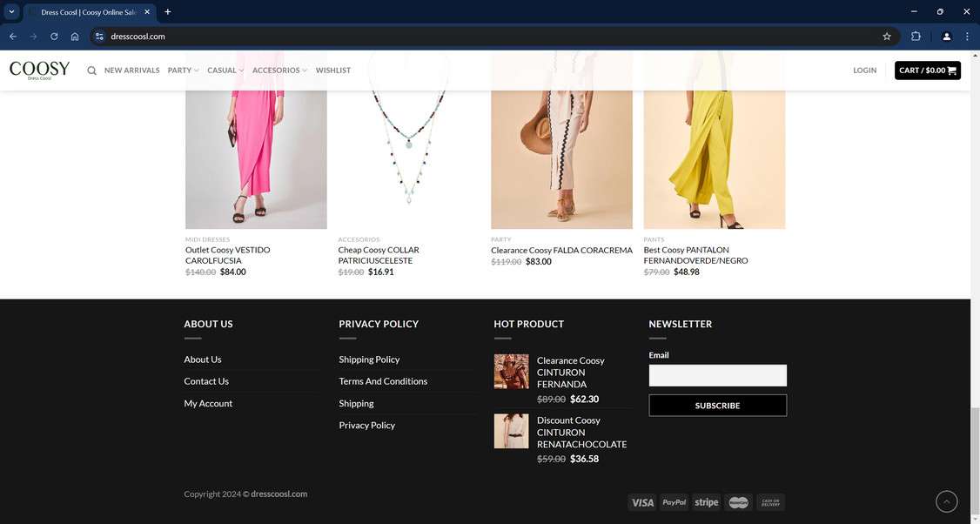Bookmark this page with the star icon

(x=887, y=37)
